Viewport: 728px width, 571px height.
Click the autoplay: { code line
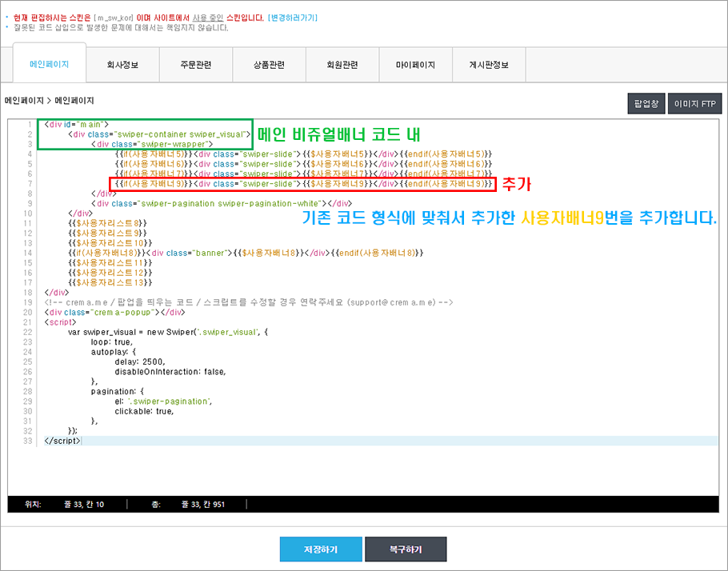click(x=114, y=352)
